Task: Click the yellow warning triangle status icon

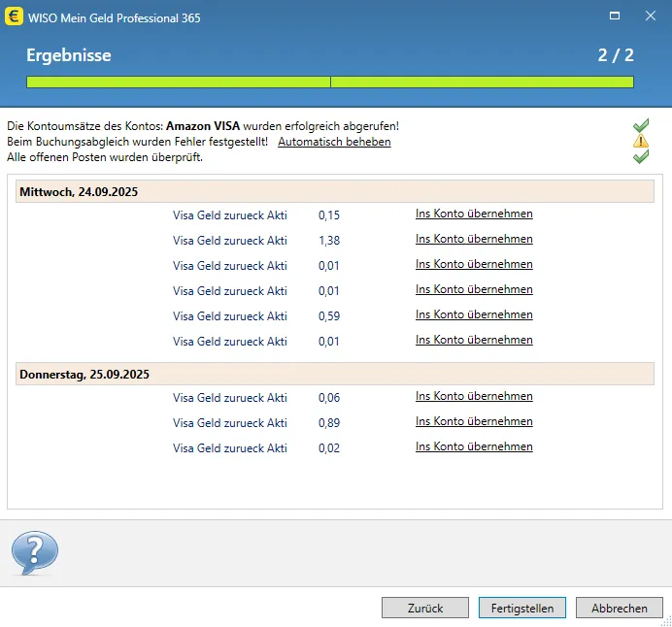Action: (x=640, y=141)
